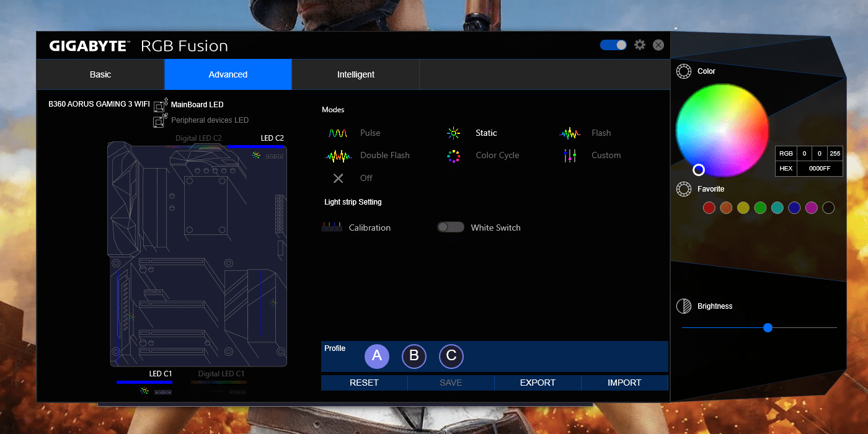Open the Custom mode sliders icon
This screenshot has height=434, width=868.
pyautogui.click(x=570, y=156)
